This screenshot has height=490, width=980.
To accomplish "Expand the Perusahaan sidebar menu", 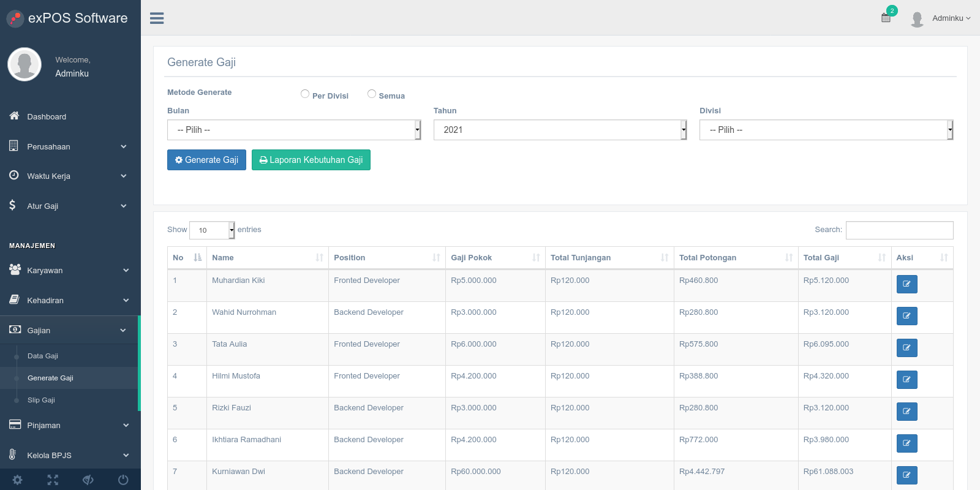I will (70, 146).
